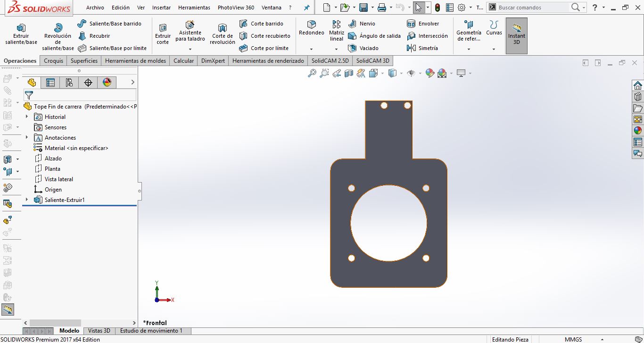
Task: Select the Revolución de saliente/base tool
Action: [58, 37]
